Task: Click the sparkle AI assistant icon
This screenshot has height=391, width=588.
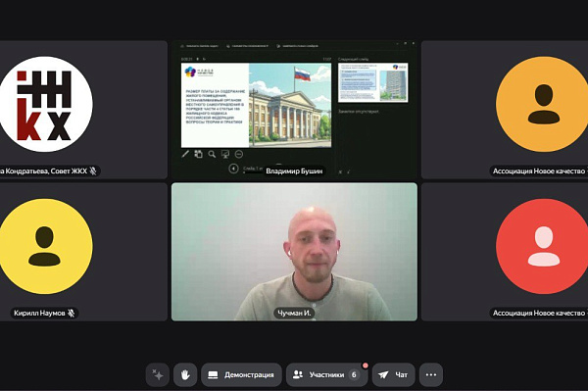Action: (158, 374)
